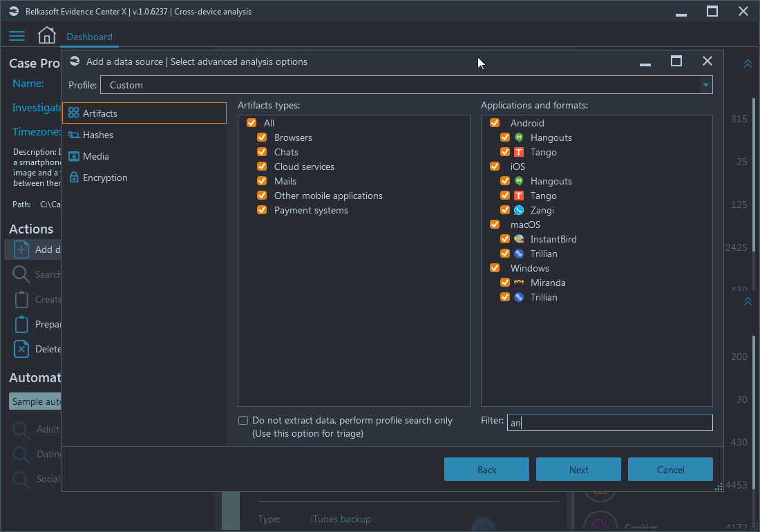760x532 pixels.
Task: Click the Back button
Action: (x=486, y=470)
